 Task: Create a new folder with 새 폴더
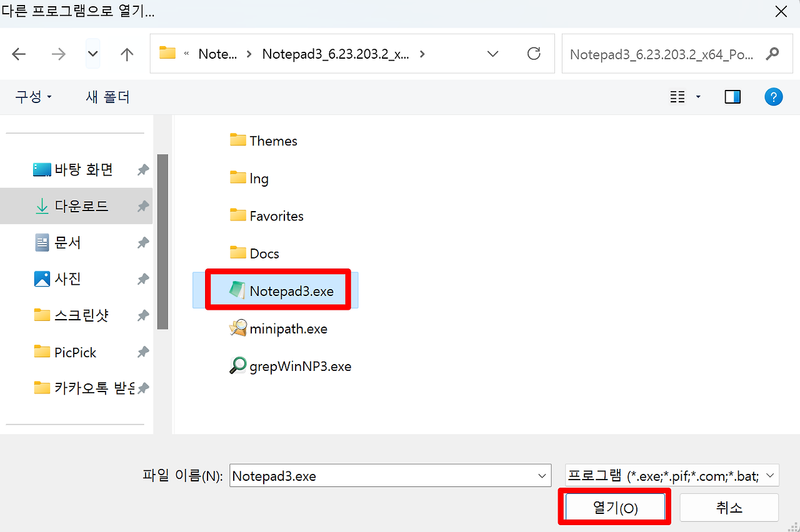pyautogui.click(x=107, y=97)
